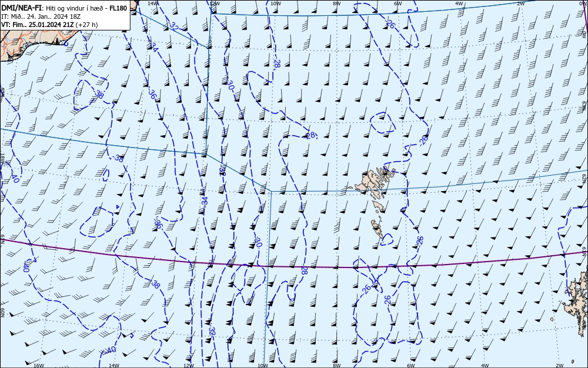The width and height of the screenshot is (588, 368).
Task: Click the "DMI/NEA-FI" chart title text
Action: [22, 8]
